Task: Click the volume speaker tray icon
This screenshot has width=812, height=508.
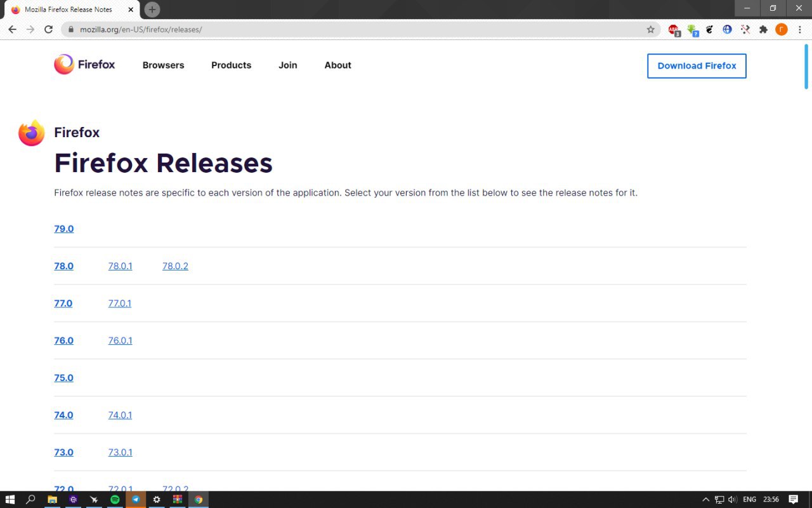Action: [733, 500]
